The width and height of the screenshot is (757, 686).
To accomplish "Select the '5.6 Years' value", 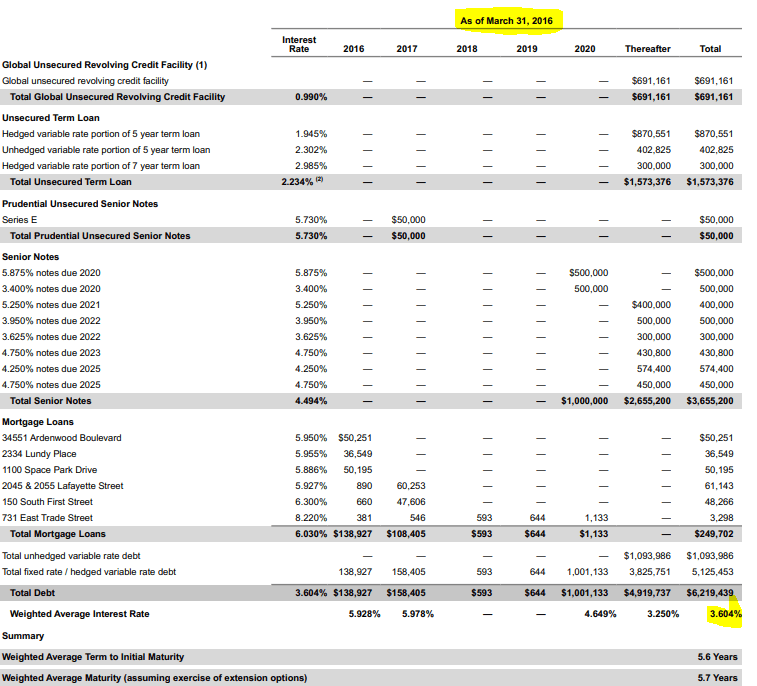I will click(x=717, y=657).
